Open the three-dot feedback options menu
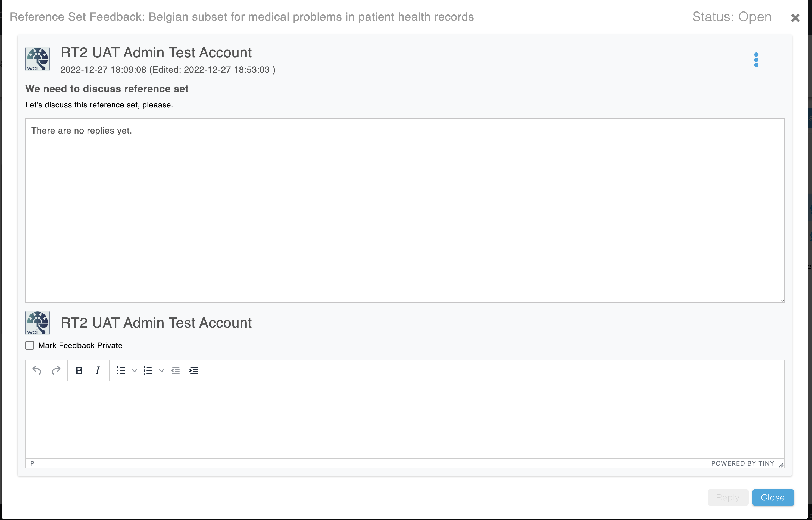This screenshot has height=520, width=812. [756, 60]
